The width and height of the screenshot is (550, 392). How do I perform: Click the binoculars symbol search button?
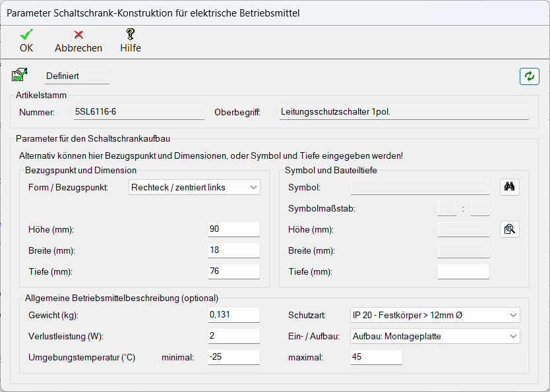[509, 187]
